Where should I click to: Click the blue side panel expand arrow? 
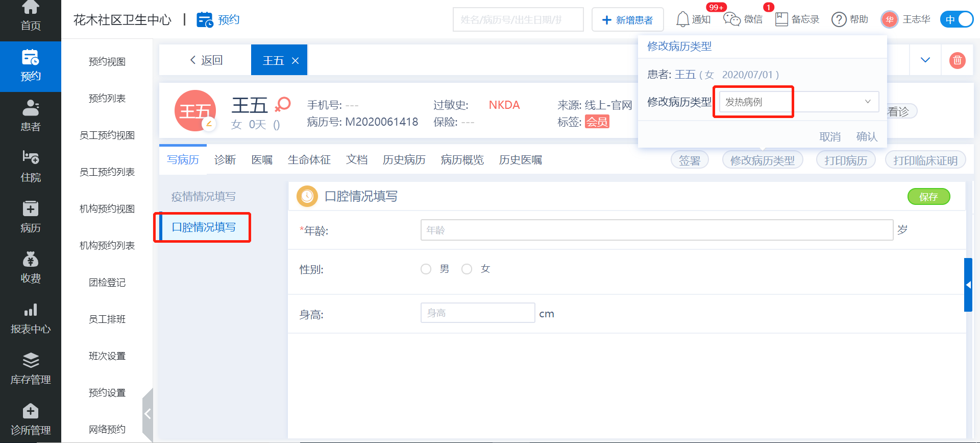coord(968,285)
